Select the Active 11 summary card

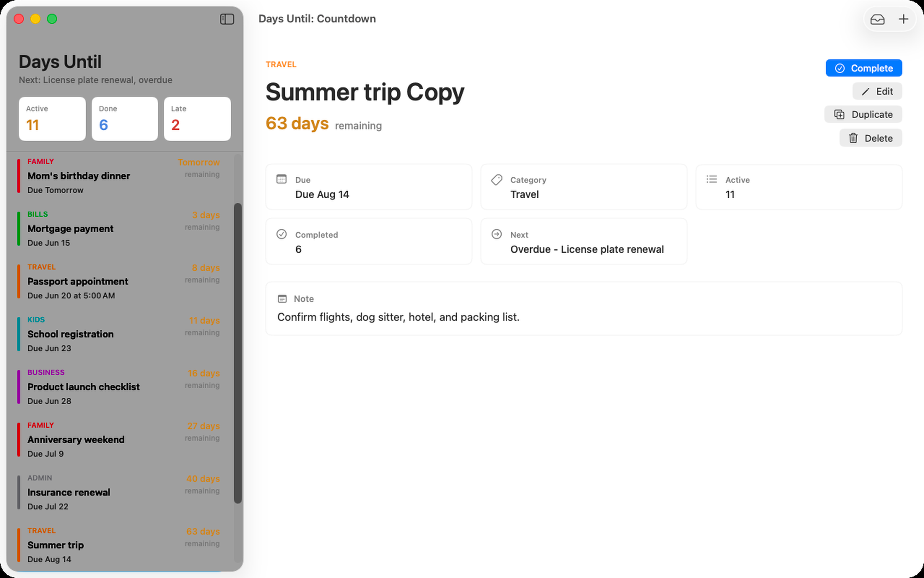(52, 118)
